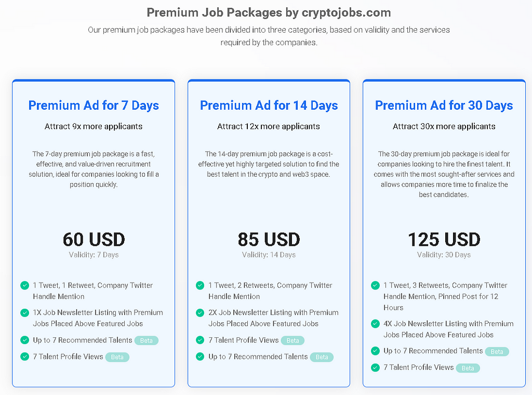Click checkmark beside 7-day Up to 7 Recommended Talents

click(x=25, y=340)
